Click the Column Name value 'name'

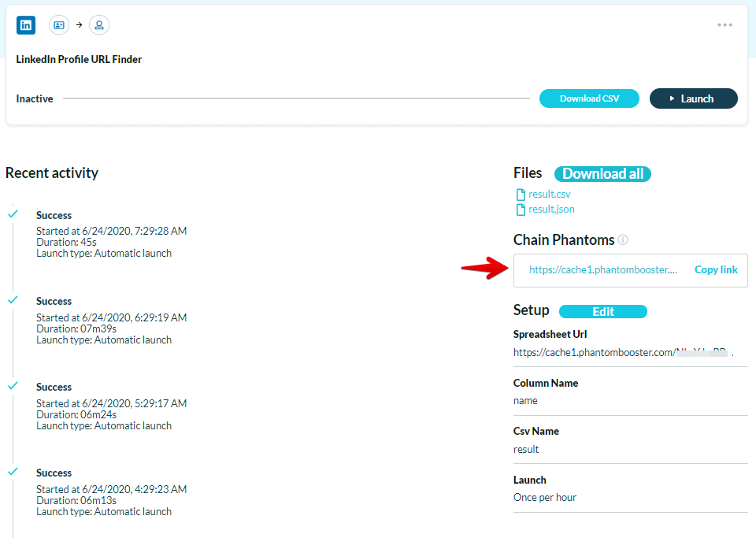pyautogui.click(x=525, y=401)
